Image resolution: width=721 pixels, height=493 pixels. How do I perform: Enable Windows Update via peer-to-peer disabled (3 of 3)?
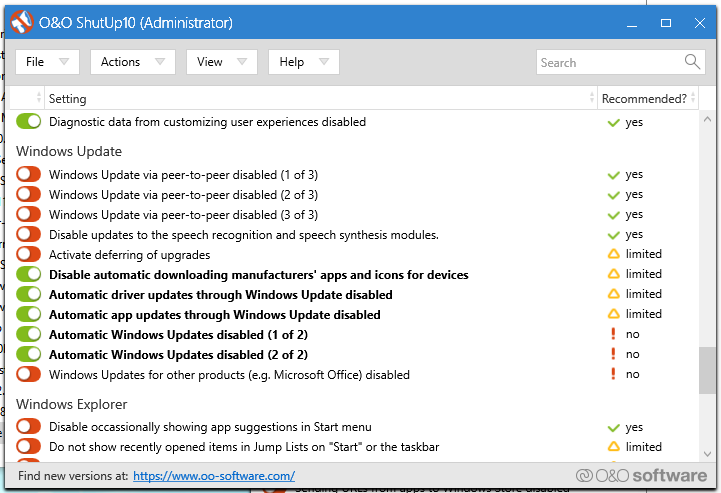click(x=29, y=214)
